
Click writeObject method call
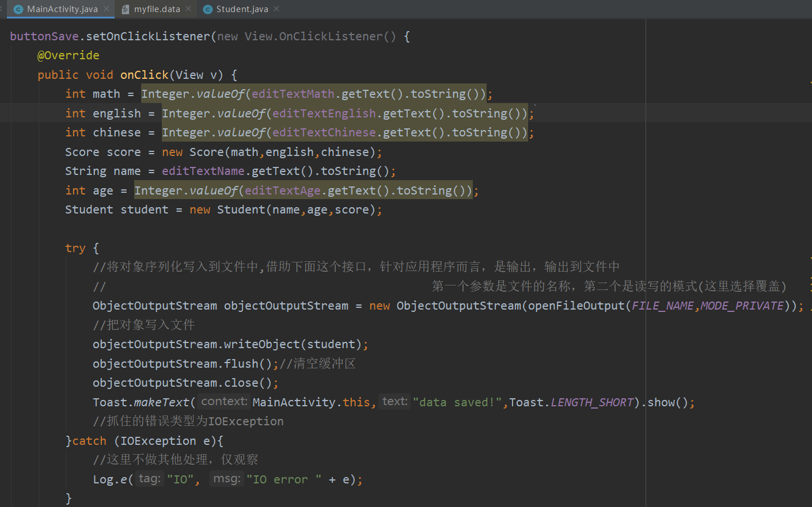click(262, 344)
